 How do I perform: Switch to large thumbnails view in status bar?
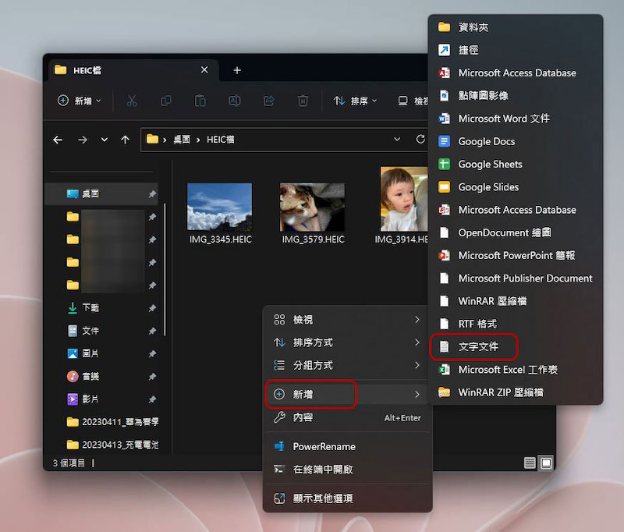click(x=546, y=463)
